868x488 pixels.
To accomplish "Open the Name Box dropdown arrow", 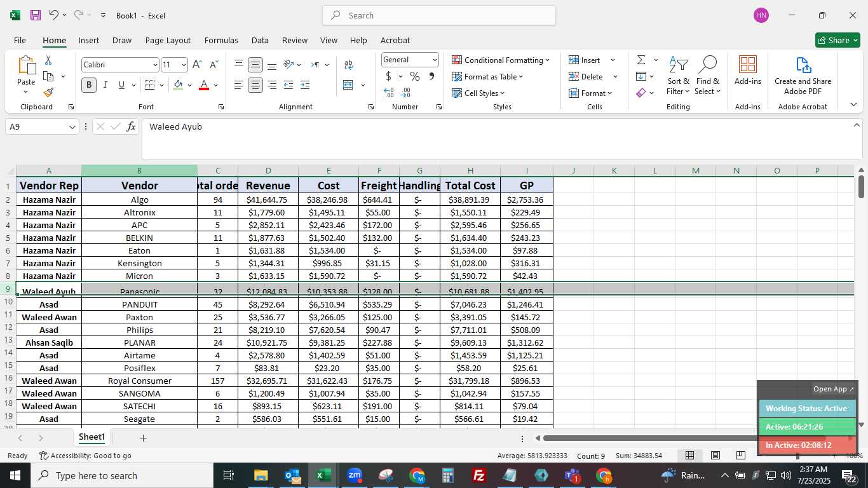I will click(x=72, y=127).
